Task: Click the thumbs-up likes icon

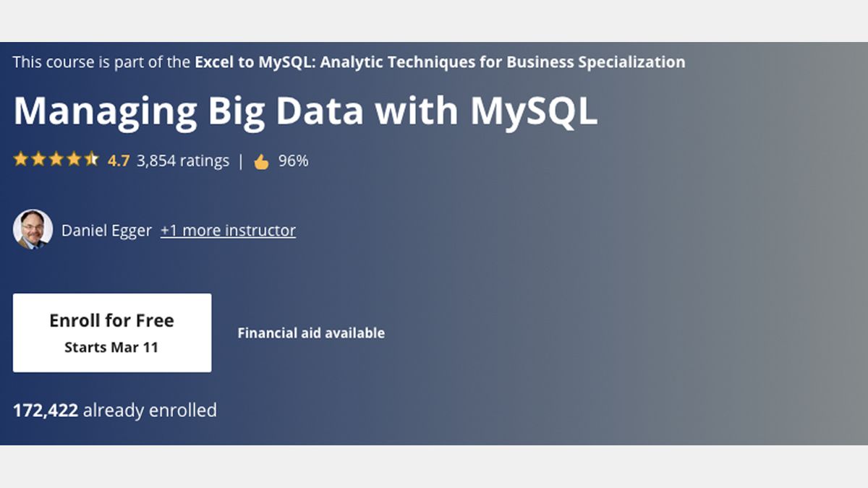Action: coord(263,160)
